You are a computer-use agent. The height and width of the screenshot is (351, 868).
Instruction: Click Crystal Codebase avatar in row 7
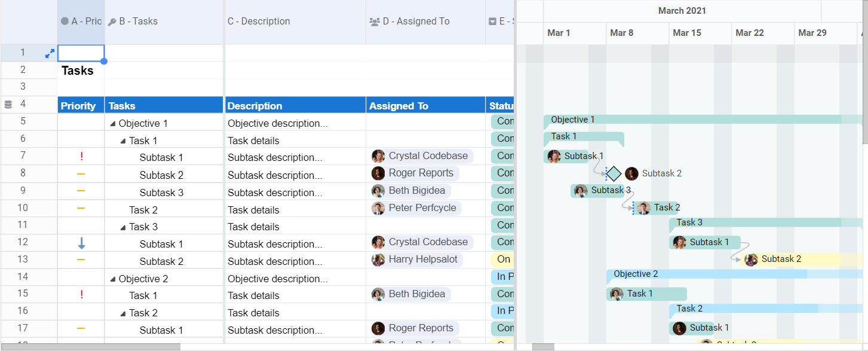(x=378, y=157)
